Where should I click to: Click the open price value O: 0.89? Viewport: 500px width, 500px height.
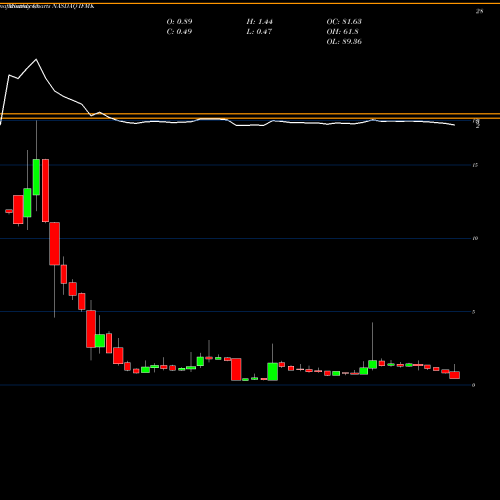tap(179, 22)
